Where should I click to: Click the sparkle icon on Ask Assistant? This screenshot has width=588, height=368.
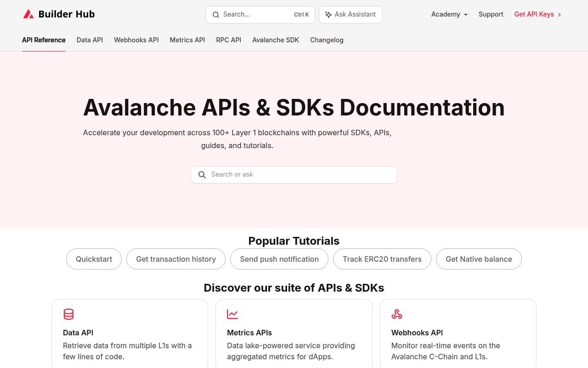pyautogui.click(x=328, y=15)
